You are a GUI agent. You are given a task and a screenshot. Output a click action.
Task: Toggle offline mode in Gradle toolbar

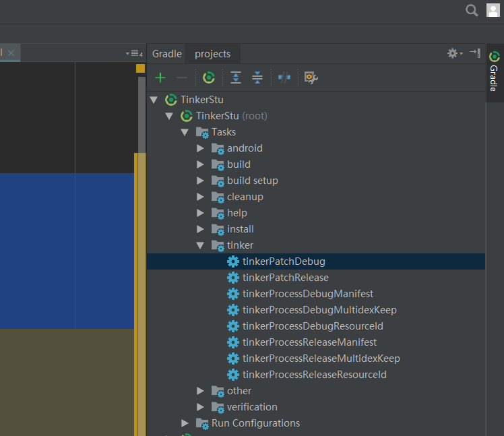pos(284,78)
